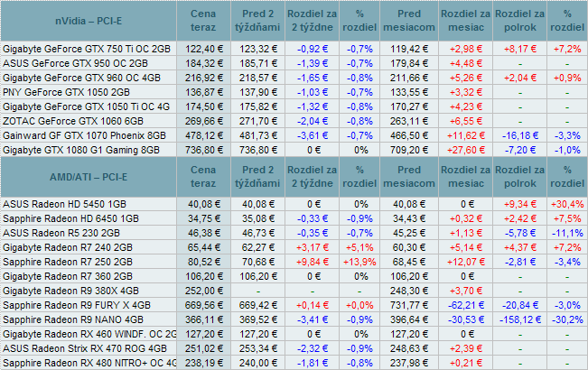Click ASUS Radeon R5 230 2GB
The height and width of the screenshot is (370, 588).
[x=61, y=234]
